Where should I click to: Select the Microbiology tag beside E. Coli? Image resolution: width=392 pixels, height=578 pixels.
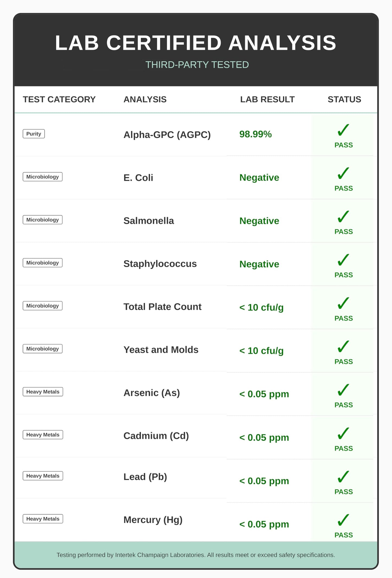(x=43, y=177)
